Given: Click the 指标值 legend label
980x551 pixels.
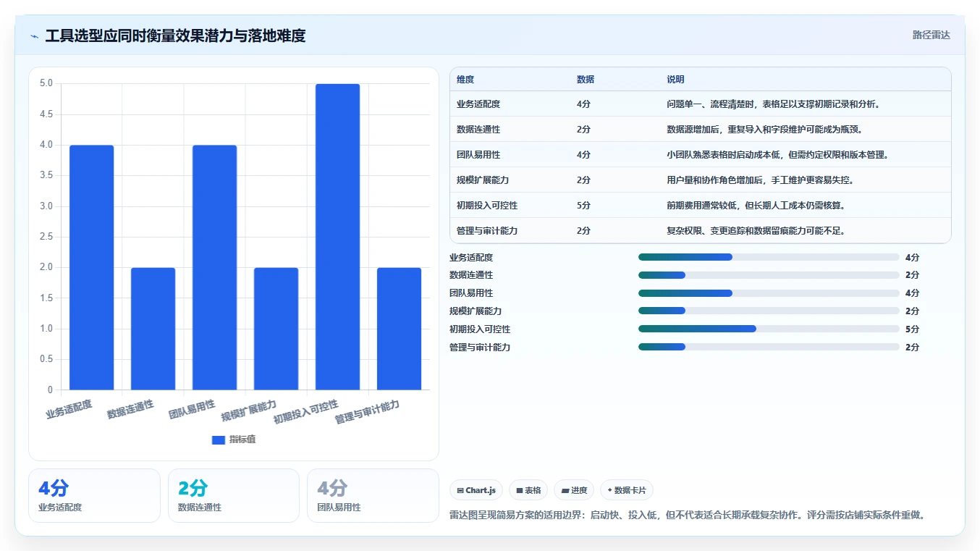Looking at the screenshot, I should tap(242, 439).
